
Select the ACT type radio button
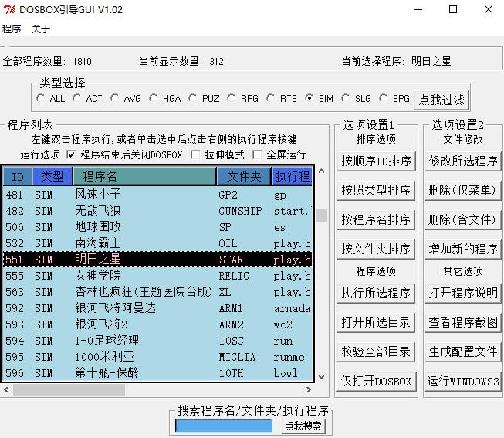[77, 98]
